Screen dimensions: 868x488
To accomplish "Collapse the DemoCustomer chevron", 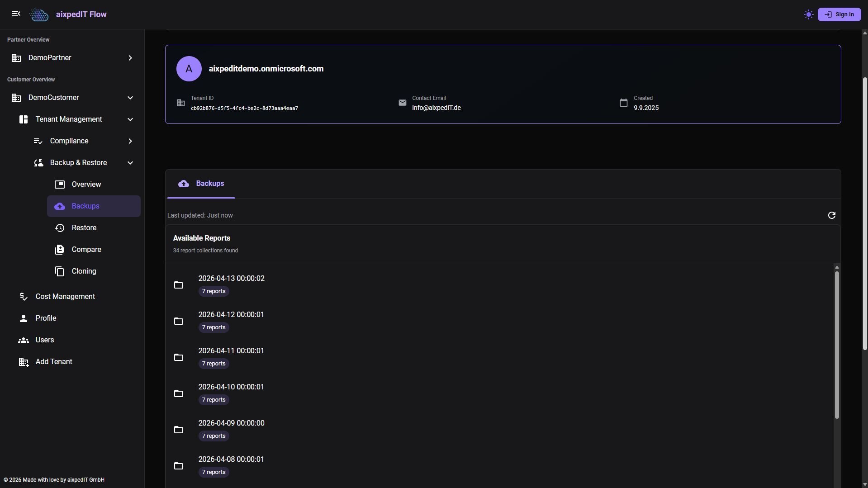I will (130, 98).
